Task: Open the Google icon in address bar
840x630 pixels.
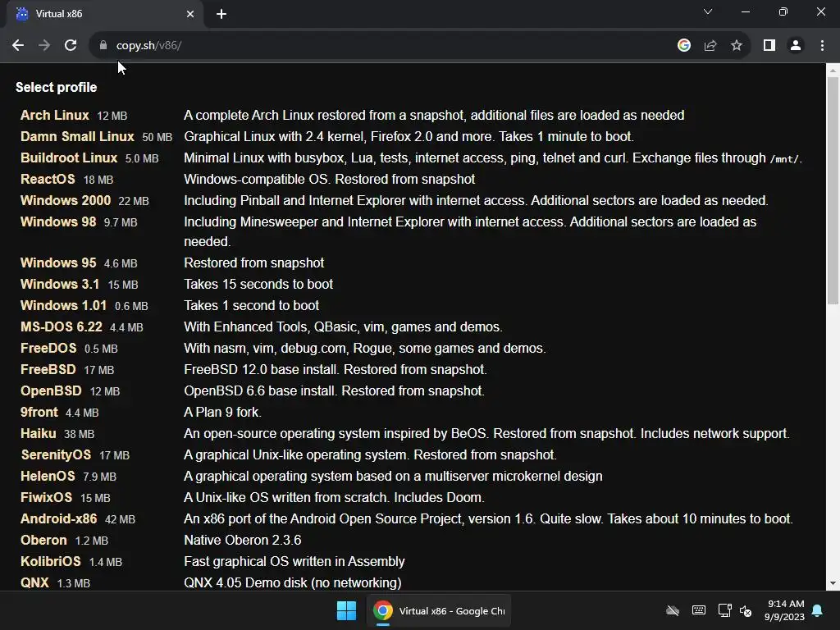Action: click(684, 46)
